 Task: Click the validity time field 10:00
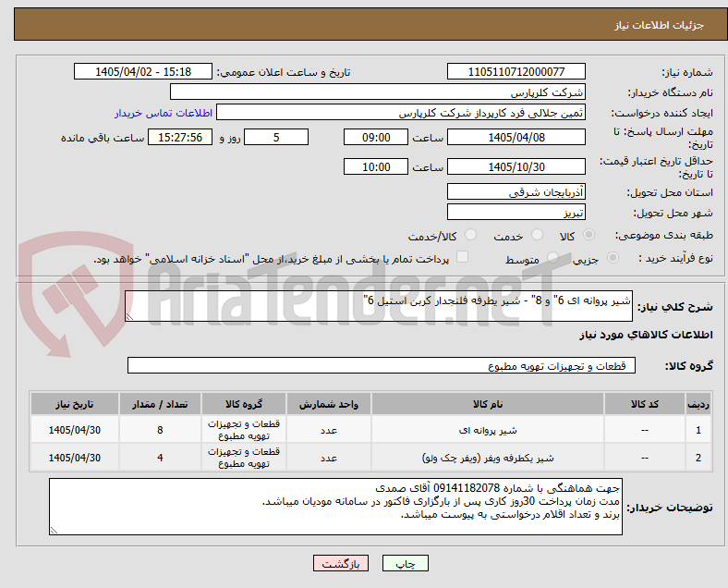376,167
